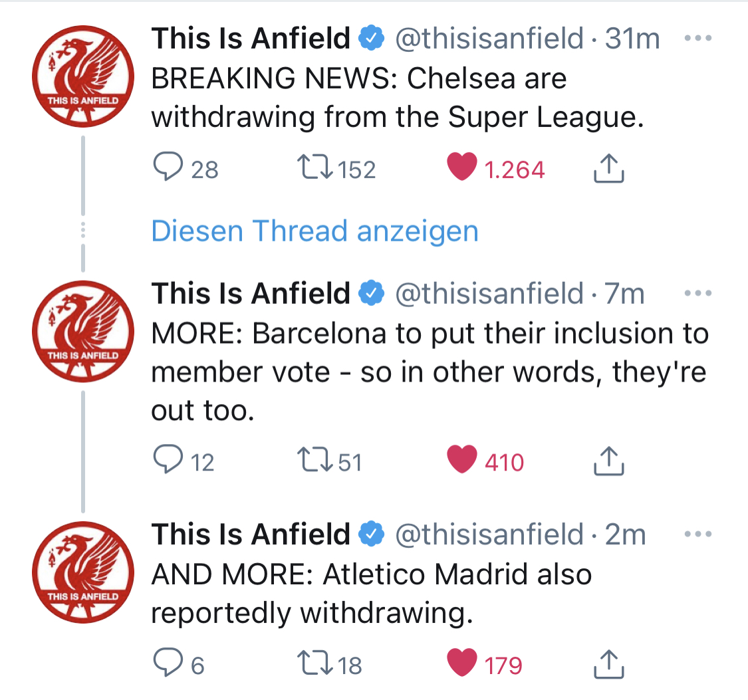Open more options on 7m tweet

pos(698,293)
